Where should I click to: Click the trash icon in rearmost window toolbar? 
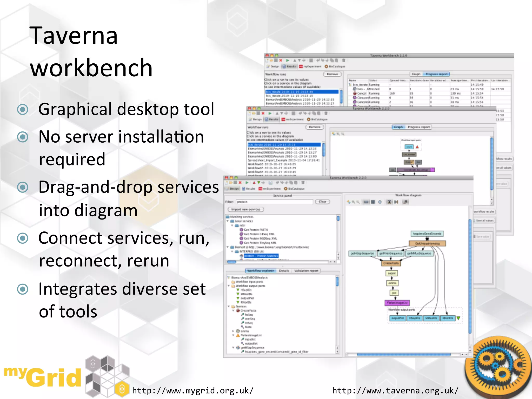coord(343,60)
